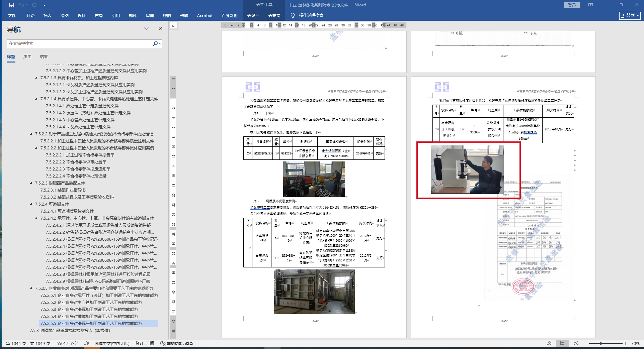644x349 pixels.
Task: Click the Undo arrow icon
Action: point(22,5)
